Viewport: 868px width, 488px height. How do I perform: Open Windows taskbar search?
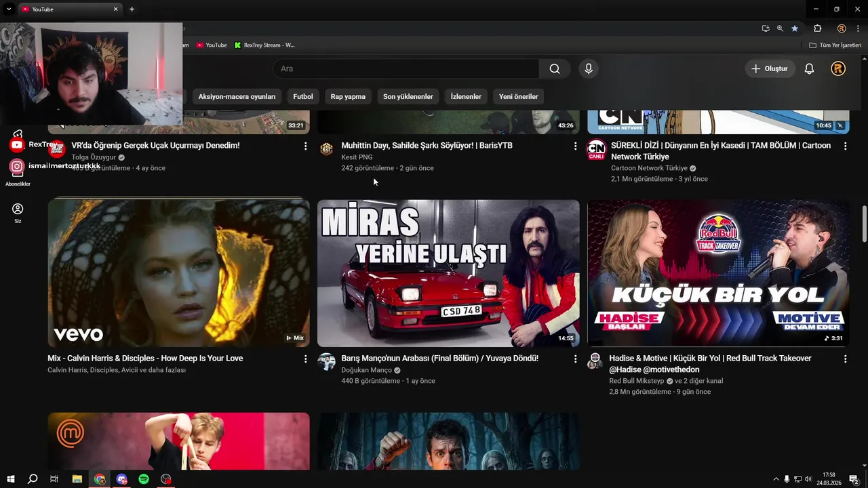(x=33, y=479)
